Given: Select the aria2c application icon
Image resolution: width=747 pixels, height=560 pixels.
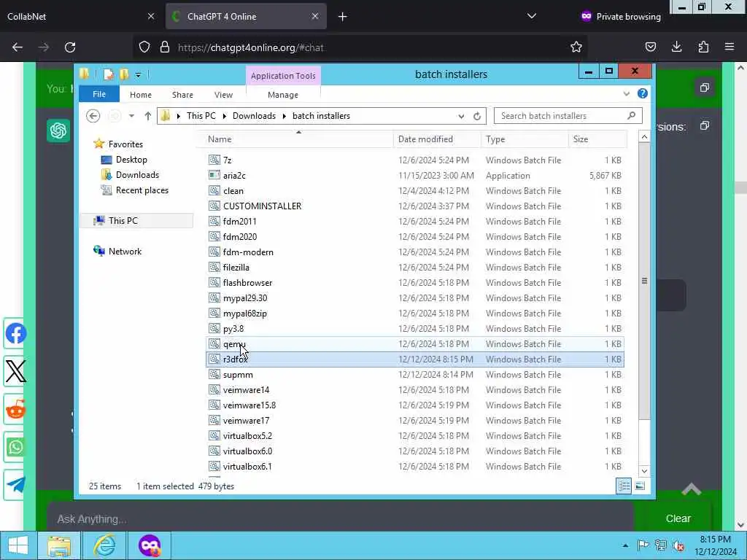Looking at the screenshot, I should (x=214, y=175).
